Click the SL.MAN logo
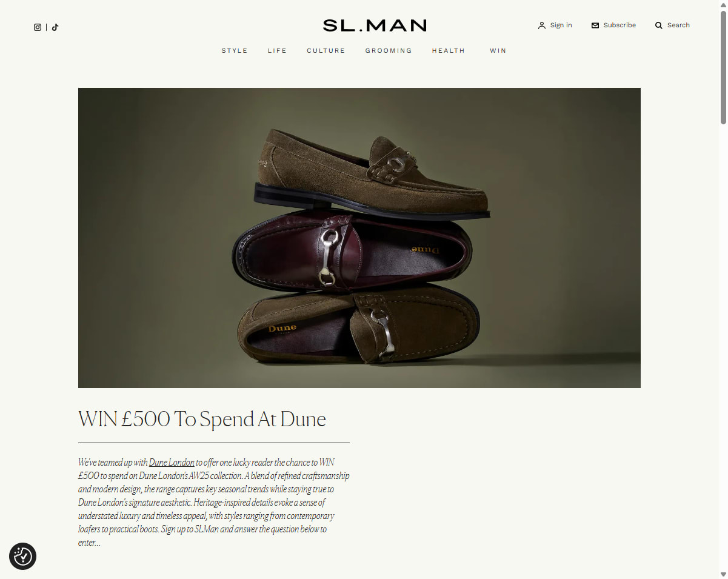 pyautogui.click(x=375, y=25)
